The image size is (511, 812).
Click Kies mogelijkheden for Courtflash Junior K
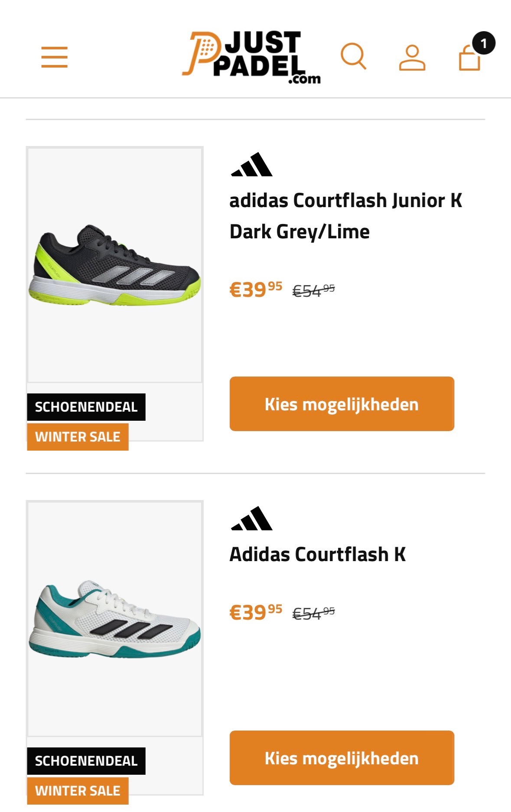pos(342,404)
